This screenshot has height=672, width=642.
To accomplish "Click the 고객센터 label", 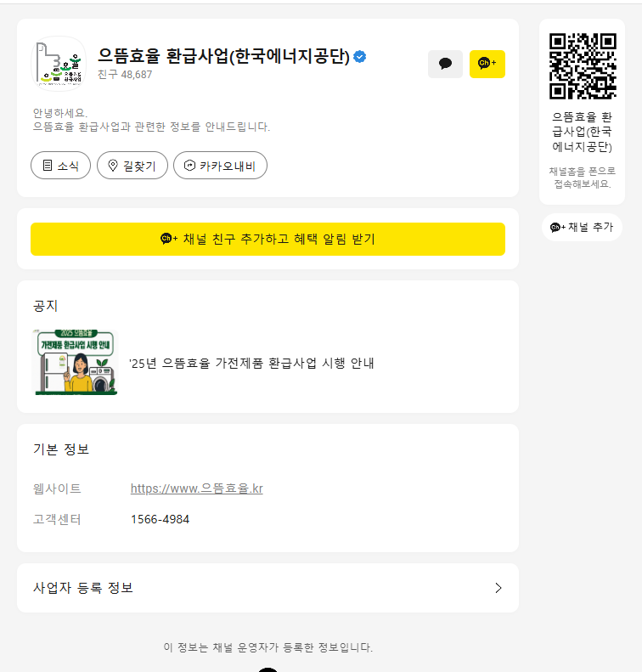I will click(x=57, y=519).
